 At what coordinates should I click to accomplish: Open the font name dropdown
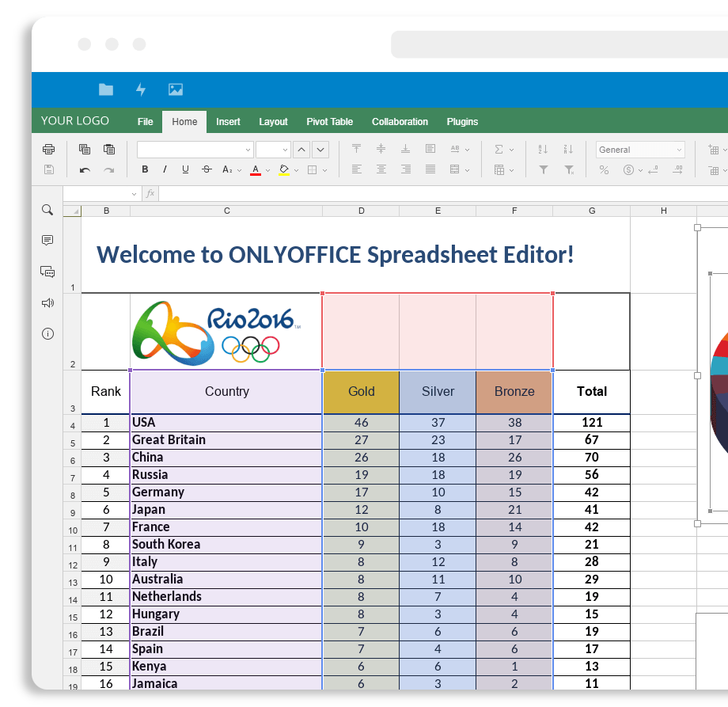(248, 150)
